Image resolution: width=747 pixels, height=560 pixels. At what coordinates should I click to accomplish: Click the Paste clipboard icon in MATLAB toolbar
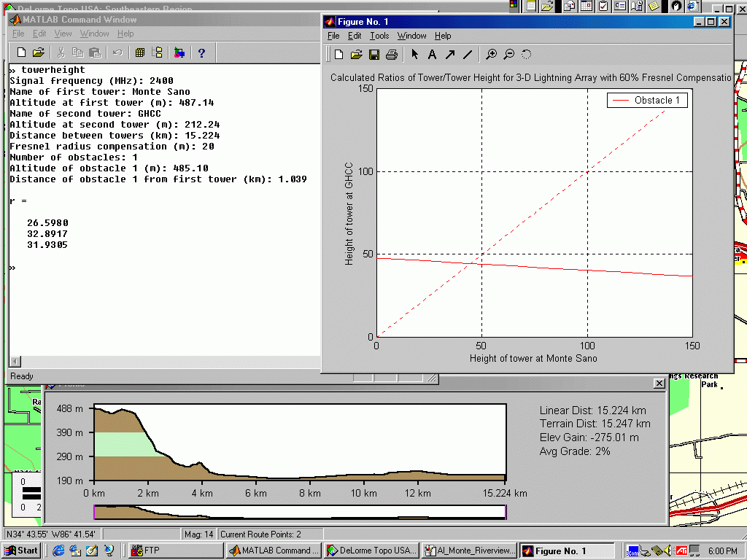click(x=95, y=52)
